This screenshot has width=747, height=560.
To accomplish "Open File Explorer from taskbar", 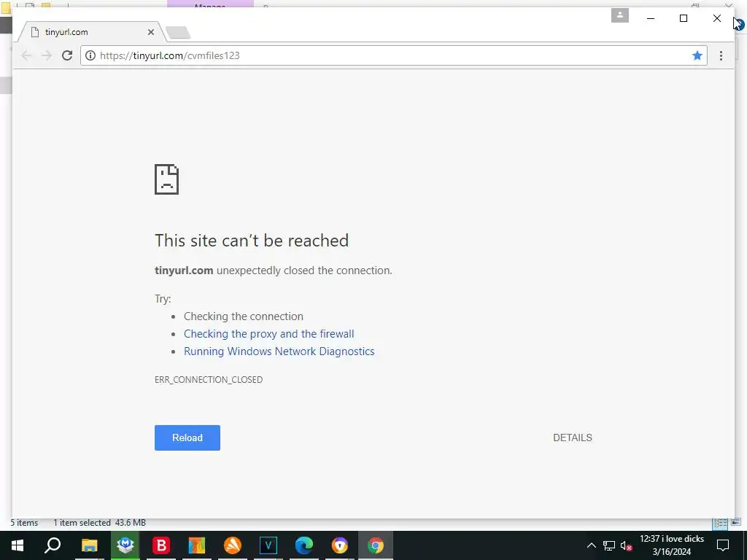I will (89, 545).
